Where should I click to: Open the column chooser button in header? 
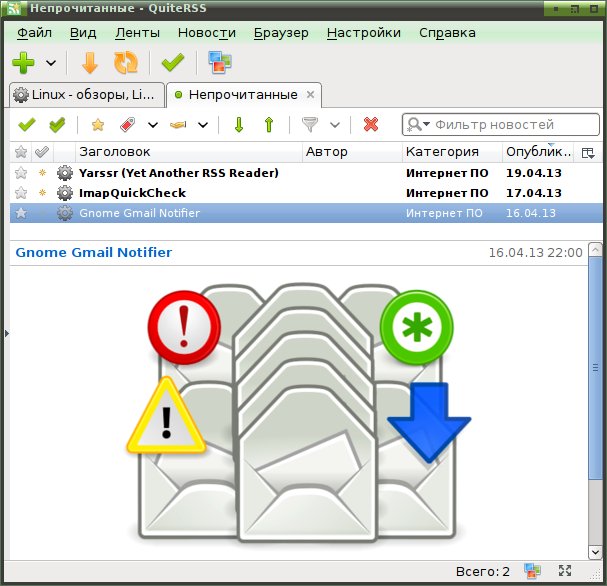click(588, 153)
